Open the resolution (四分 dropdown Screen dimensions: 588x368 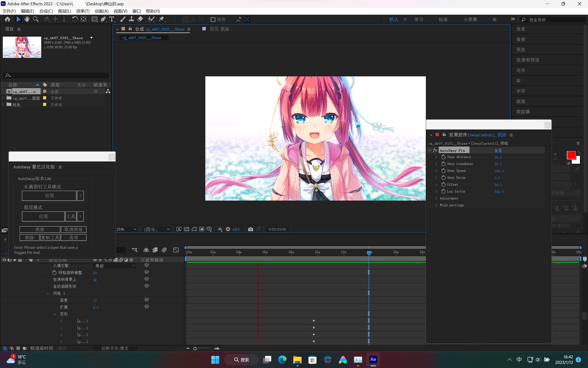[x=157, y=229]
